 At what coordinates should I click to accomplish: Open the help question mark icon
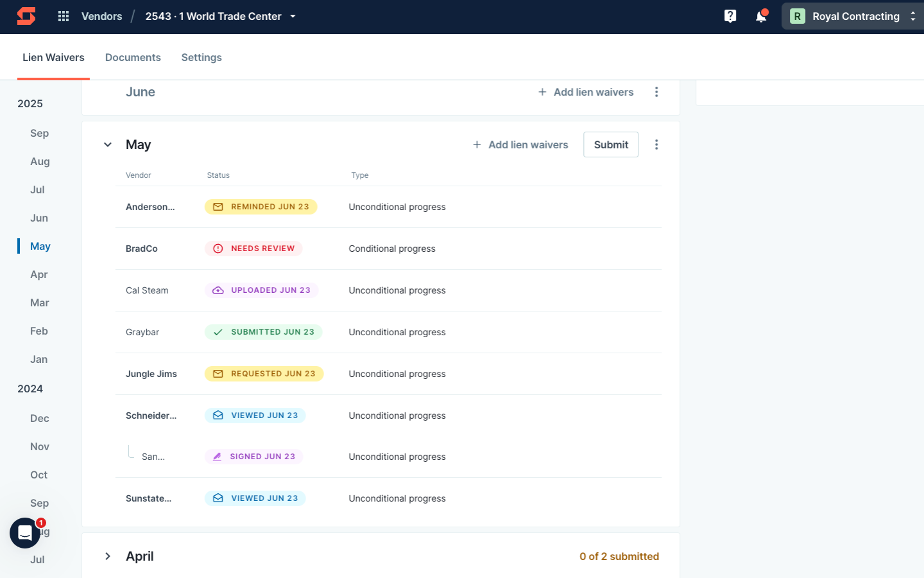(x=730, y=16)
